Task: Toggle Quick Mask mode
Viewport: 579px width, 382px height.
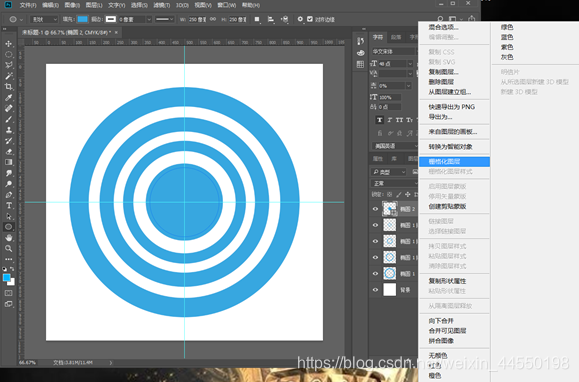Action: tap(8, 293)
